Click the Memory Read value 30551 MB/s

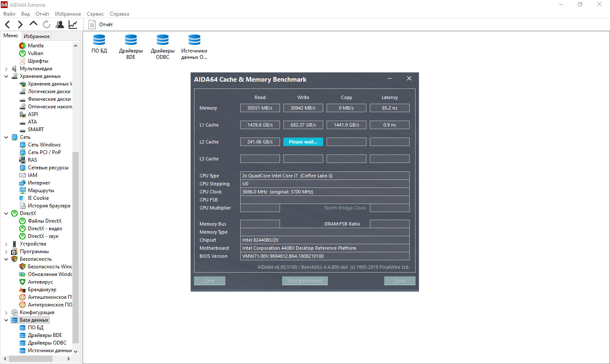click(x=260, y=108)
